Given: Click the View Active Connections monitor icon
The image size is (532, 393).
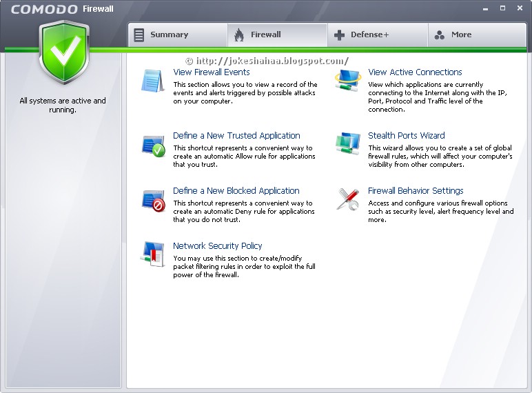Looking at the screenshot, I should pyautogui.click(x=347, y=81).
